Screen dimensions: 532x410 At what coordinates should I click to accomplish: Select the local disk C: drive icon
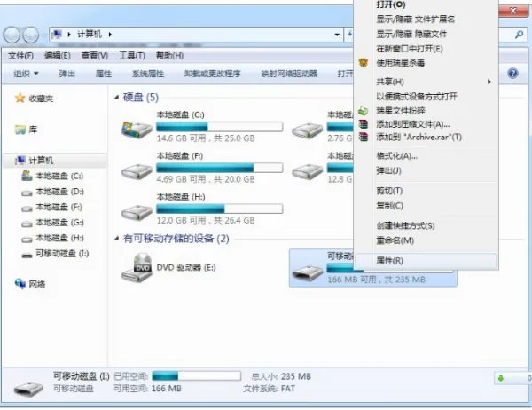(137, 129)
